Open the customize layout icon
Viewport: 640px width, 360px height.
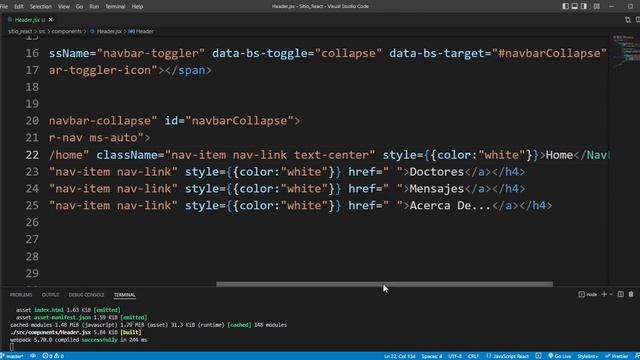(x=597, y=6)
